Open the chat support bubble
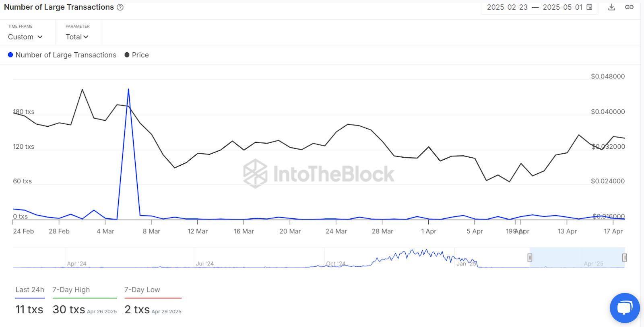 (x=624, y=308)
